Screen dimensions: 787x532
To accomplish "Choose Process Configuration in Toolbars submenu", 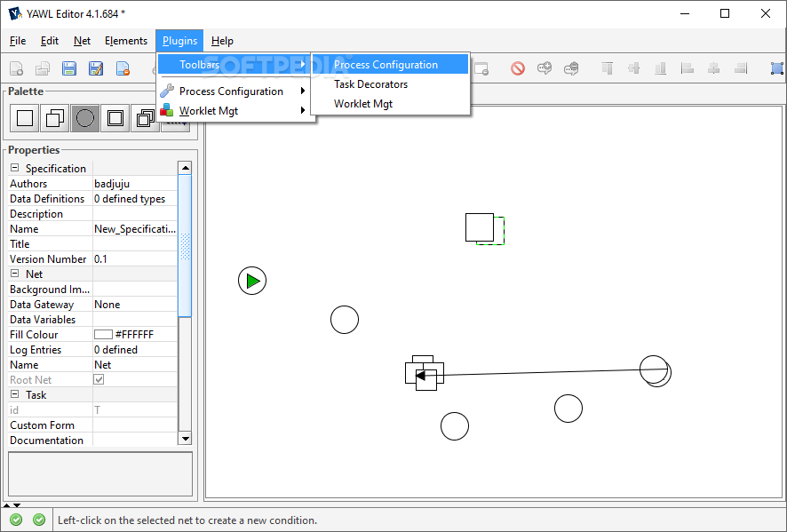I will 391,64.
